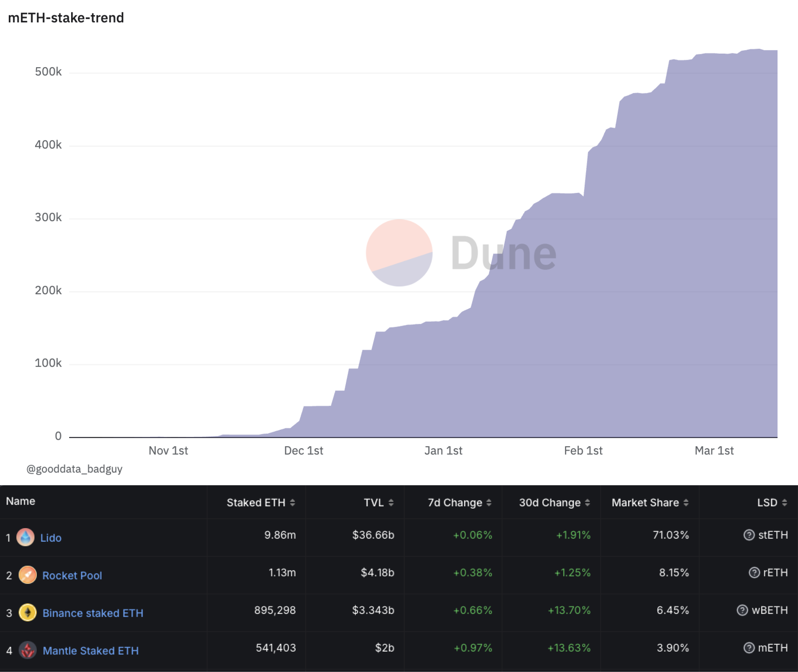Open the Binance staked ETH link
The width and height of the screenshot is (798, 672).
click(93, 613)
